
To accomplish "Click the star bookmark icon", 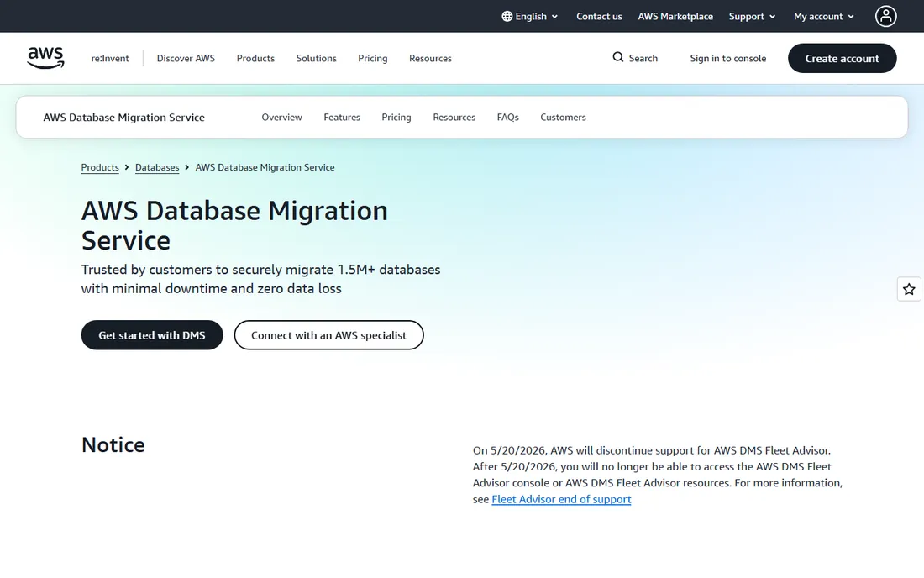I will (x=909, y=289).
